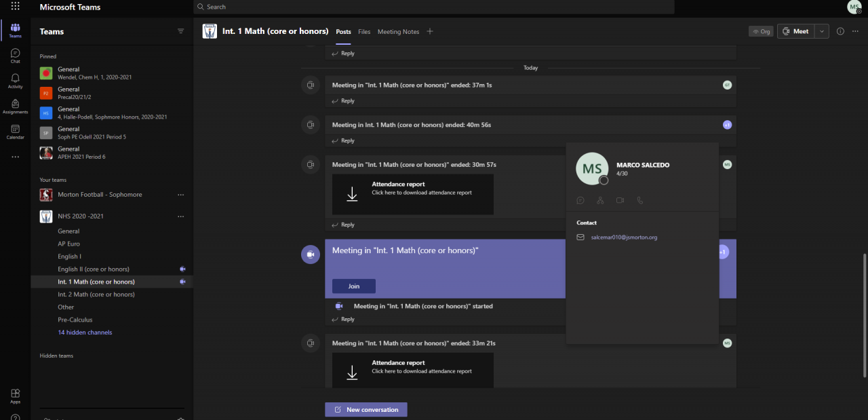
Task: Open the Chat section in the sidebar
Action: (15, 56)
